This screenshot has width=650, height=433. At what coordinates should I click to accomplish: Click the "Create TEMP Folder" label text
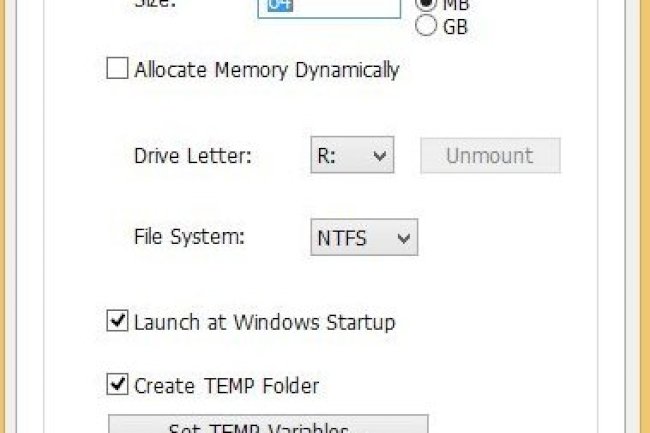[x=226, y=385]
